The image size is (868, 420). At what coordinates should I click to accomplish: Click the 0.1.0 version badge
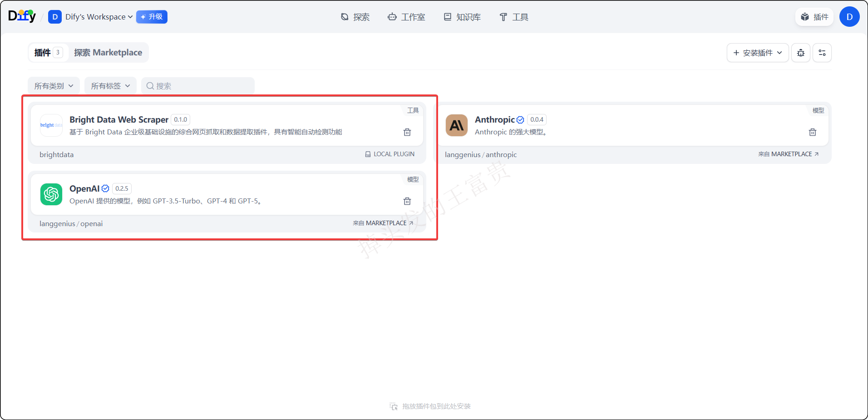181,120
